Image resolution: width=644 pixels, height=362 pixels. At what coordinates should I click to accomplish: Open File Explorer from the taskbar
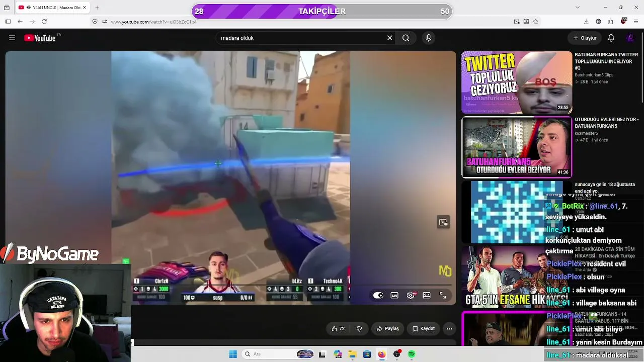(352, 354)
